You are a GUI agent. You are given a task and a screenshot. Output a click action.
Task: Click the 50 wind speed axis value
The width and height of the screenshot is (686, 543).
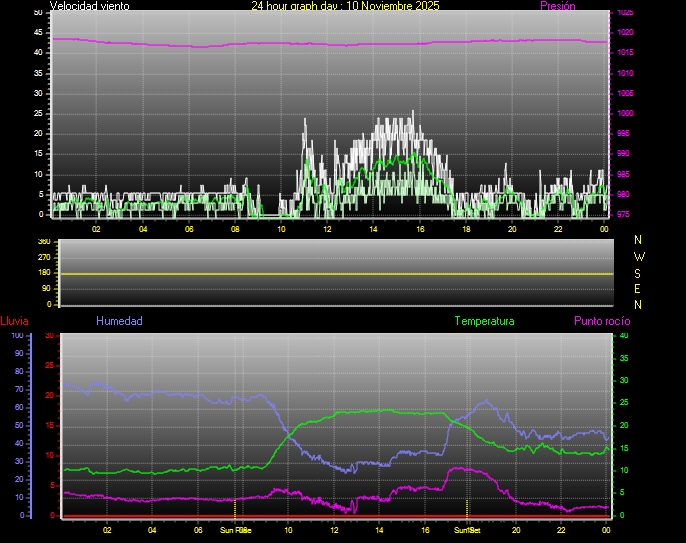[39, 12]
